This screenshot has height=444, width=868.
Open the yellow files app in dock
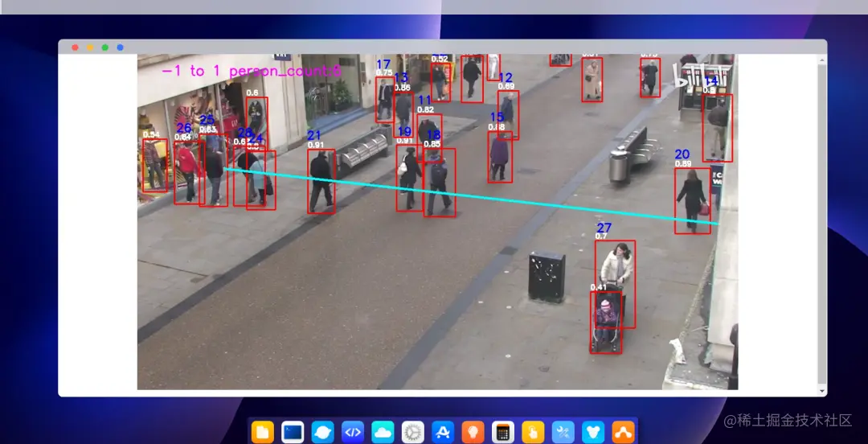tap(263, 432)
